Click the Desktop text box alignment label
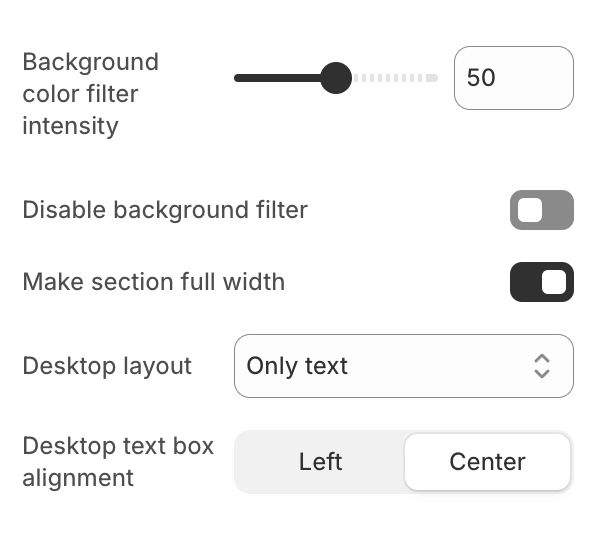The height and width of the screenshot is (536, 596). (x=118, y=462)
